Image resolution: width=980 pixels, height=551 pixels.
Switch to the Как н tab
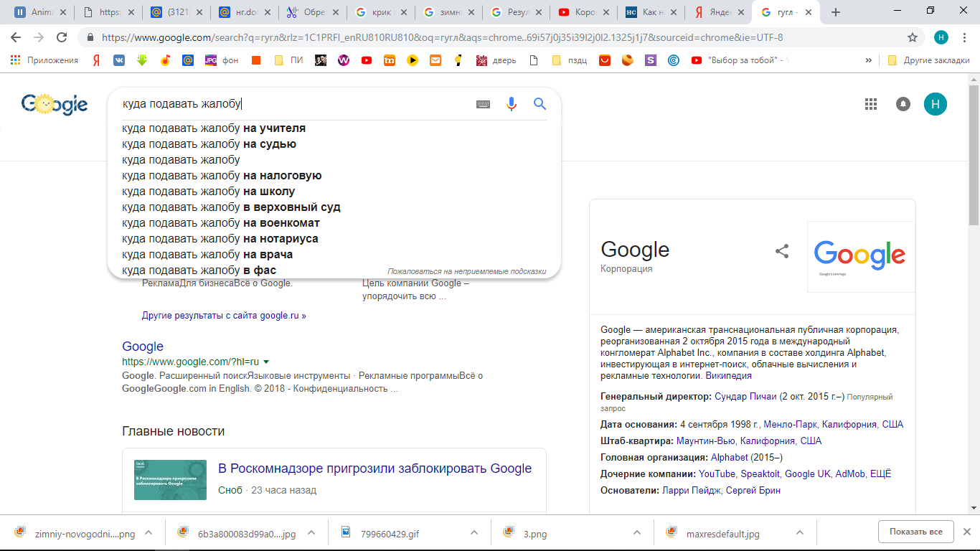(x=650, y=12)
